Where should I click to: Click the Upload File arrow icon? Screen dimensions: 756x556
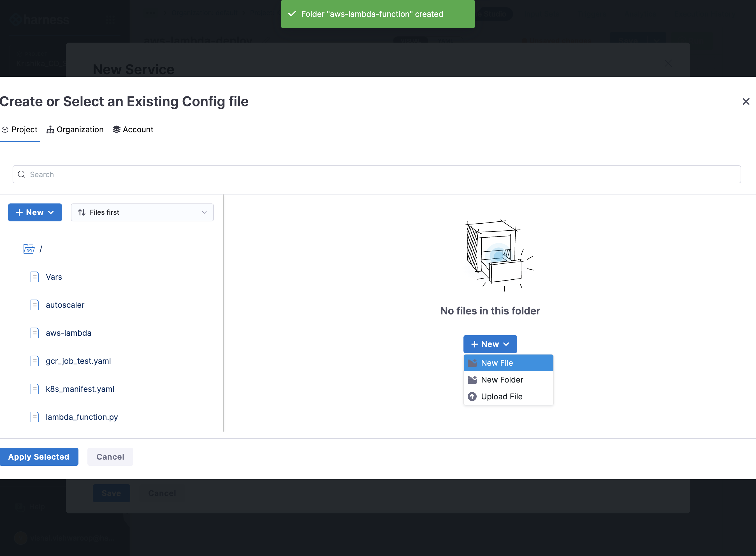(472, 397)
